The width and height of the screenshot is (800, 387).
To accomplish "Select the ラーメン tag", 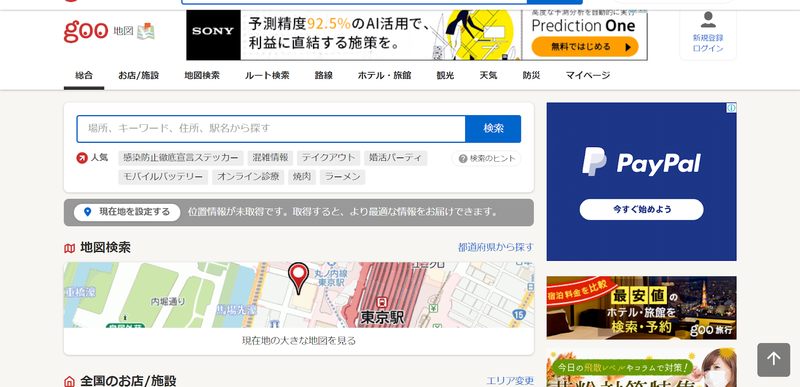I will click(342, 177).
